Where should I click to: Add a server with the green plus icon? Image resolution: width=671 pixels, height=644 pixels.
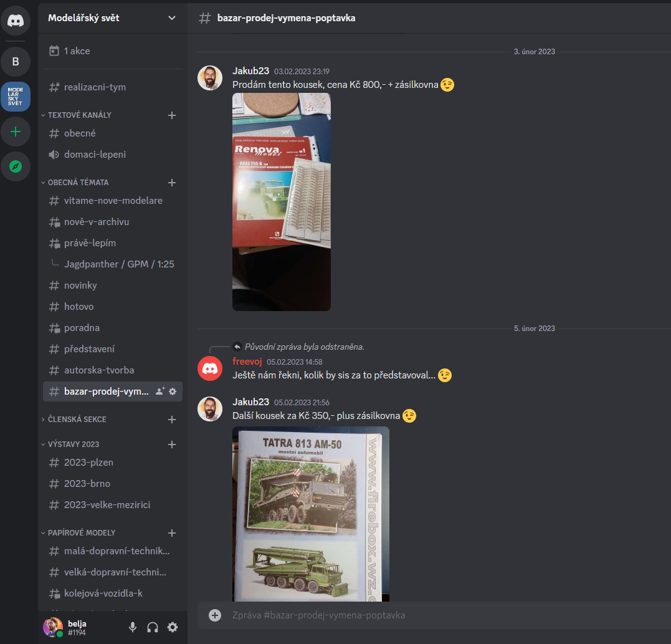tap(16, 132)
